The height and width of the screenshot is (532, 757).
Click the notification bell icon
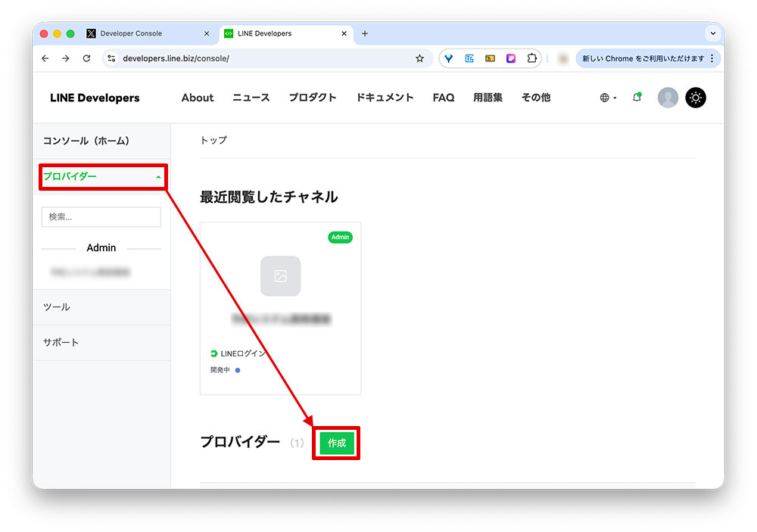637,98
